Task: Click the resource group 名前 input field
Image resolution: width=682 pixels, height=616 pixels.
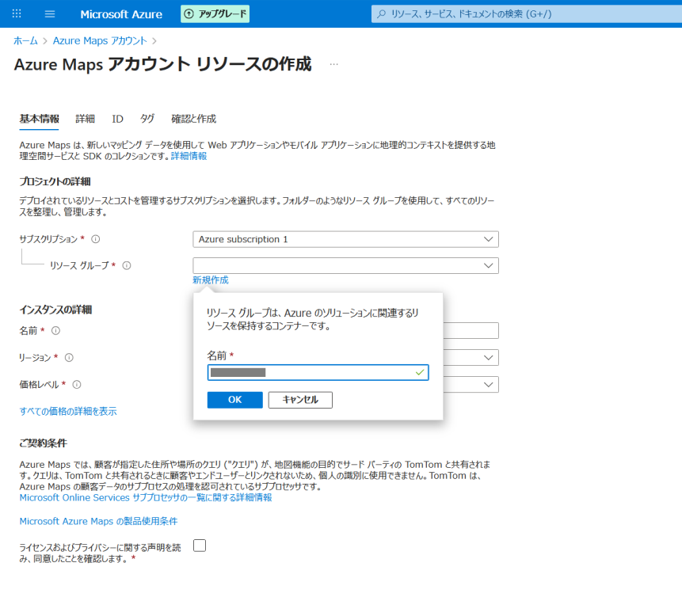Action: point(318,373)
